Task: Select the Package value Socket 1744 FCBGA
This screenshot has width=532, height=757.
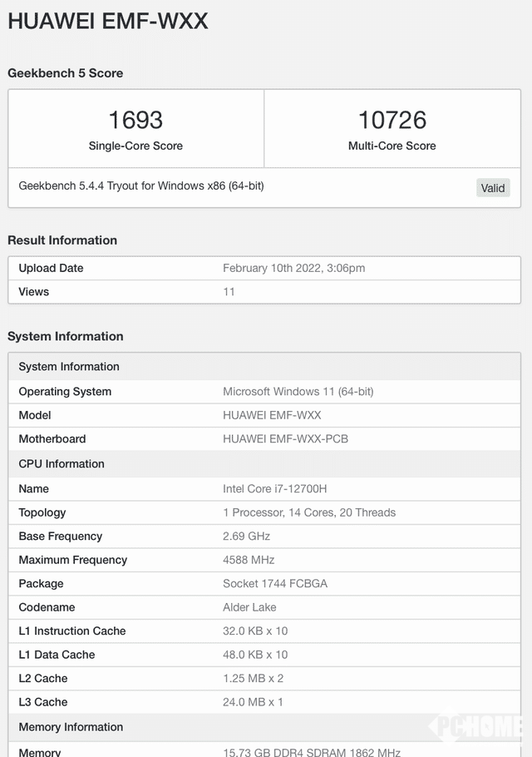Action: pyautogui.click(x=275, y=584)
